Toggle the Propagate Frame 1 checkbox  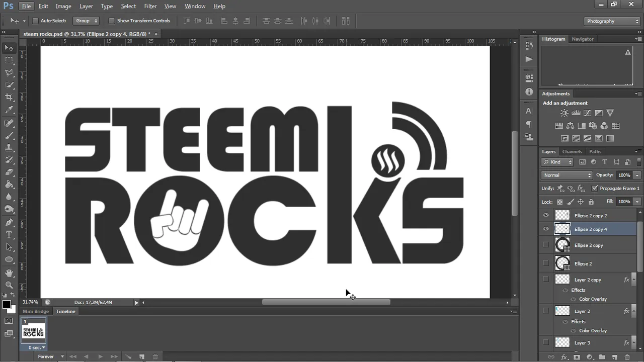click(595, 188)
